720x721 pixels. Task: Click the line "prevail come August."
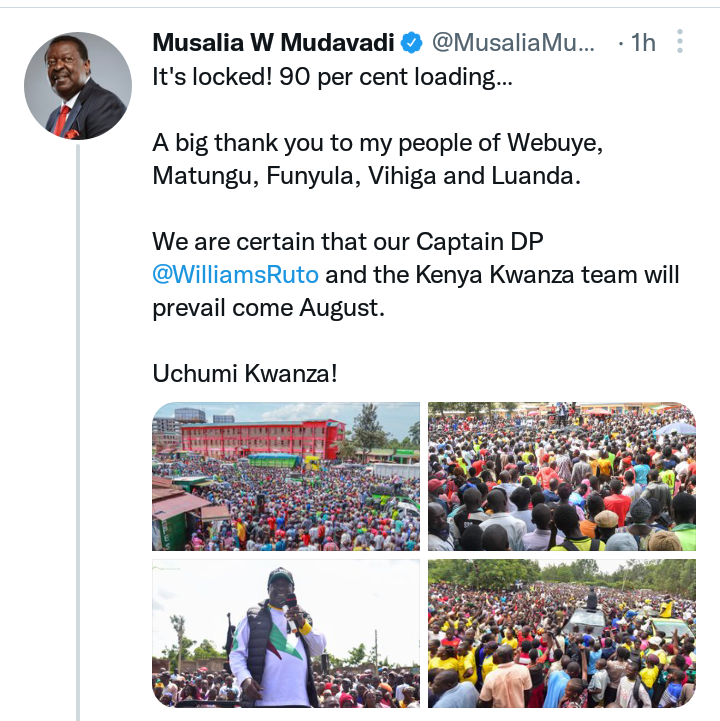(269, 308)
